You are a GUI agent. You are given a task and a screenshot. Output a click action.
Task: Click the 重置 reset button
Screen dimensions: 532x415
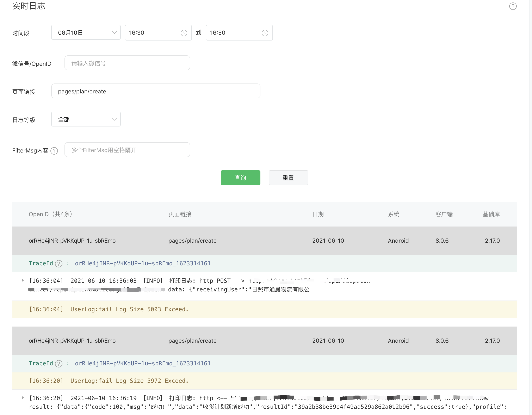(x=288, y=178)
